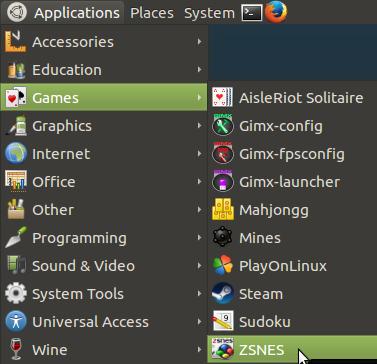Open Firefox from the top panel
The width and height of the screenshot is (377, 364).
point(276,12)
